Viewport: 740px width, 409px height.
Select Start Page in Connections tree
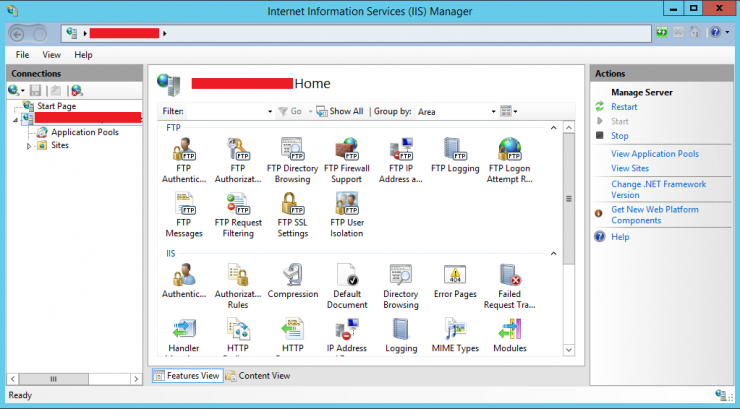tap(57, 106)
